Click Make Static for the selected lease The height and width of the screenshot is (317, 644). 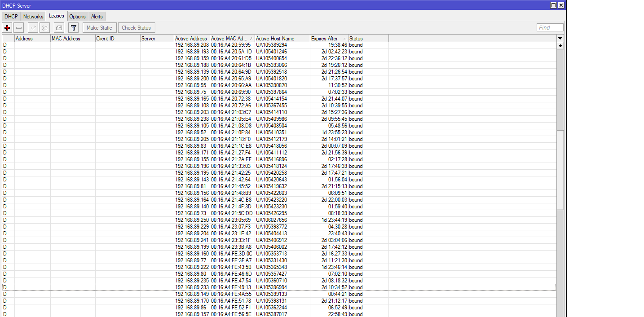(x=99, y=27)
